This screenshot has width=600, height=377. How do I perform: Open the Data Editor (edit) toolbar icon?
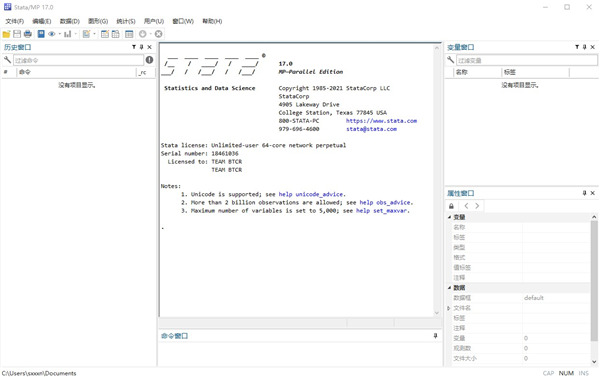pos(105,34)
